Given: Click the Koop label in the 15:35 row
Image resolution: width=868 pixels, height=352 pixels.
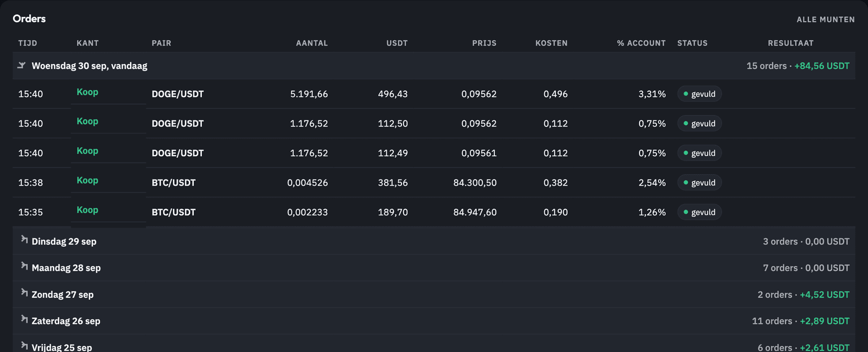Looking at the screenshot, I should tap(87, 210).
